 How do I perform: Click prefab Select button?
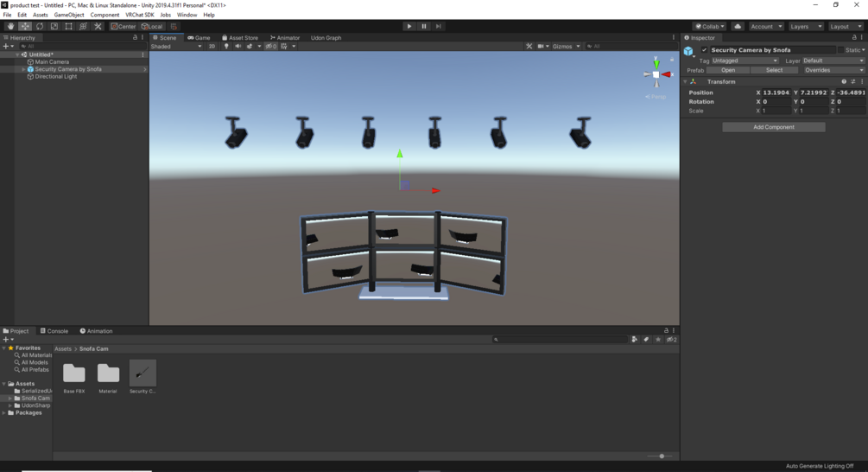click(774, 70)
